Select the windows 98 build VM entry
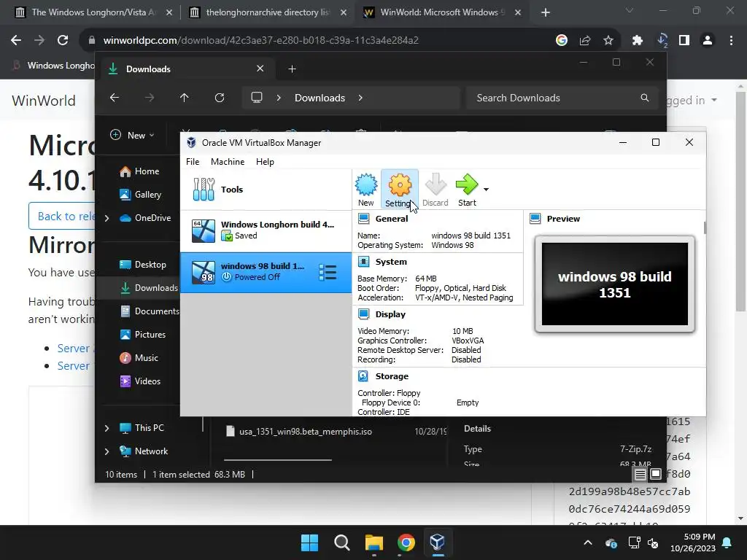Viewport: 747px width, 560px height. [x=266, y=273]
